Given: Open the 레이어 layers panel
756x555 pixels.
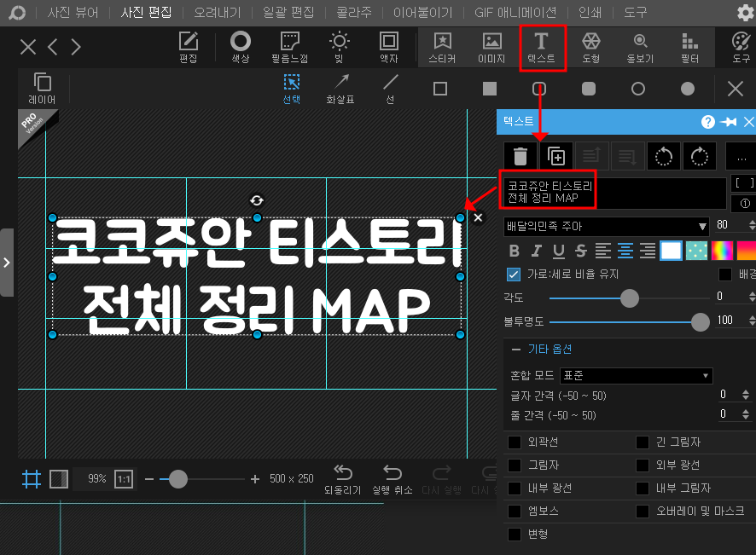Looking at the screenshot, I should [x=42, y=89].
